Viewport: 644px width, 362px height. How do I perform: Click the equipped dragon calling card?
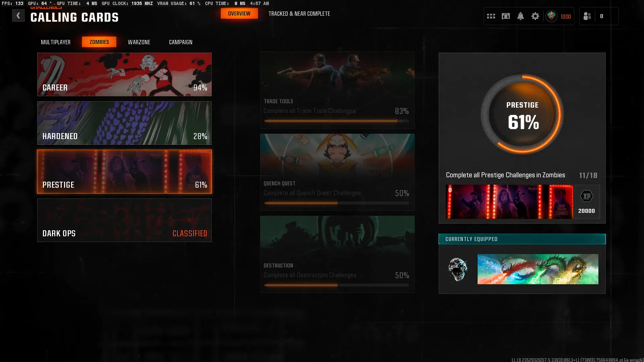(538, 269)
